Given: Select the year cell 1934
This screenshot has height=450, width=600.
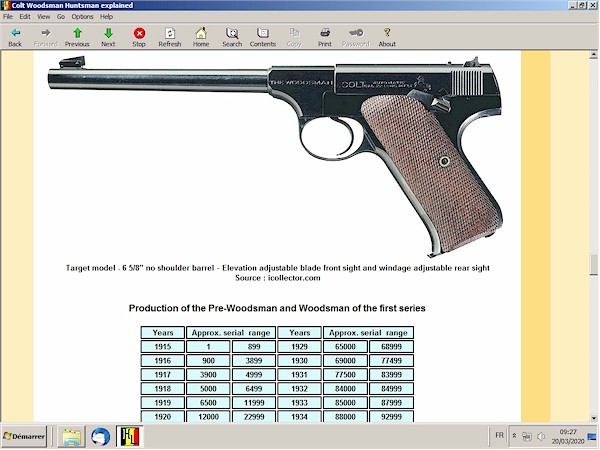Looking at the screenshot, I should (x=299, y=417).
